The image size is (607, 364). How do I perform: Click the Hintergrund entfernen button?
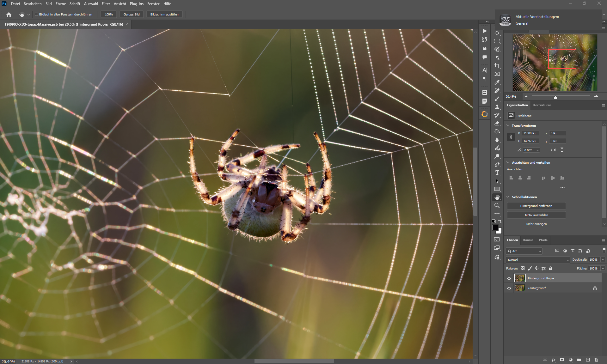pos(536,206)
